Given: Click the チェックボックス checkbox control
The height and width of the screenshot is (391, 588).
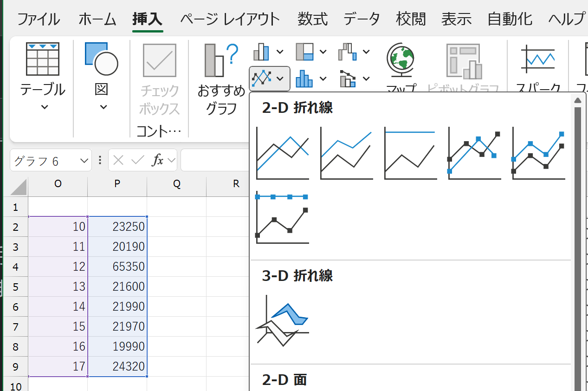Looking at the screenshot, I should tap(159, 80).
